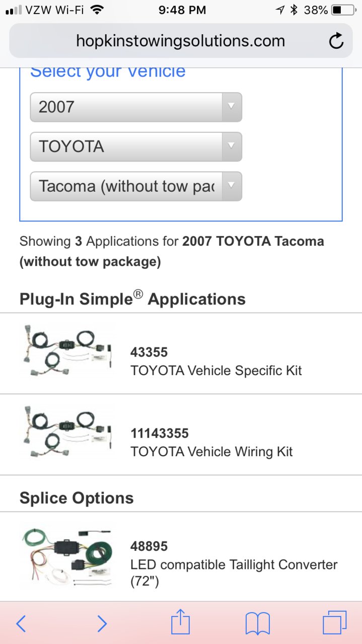Open the Safari share sheet icon
This screenshot has width=362, height=644.
180,622
